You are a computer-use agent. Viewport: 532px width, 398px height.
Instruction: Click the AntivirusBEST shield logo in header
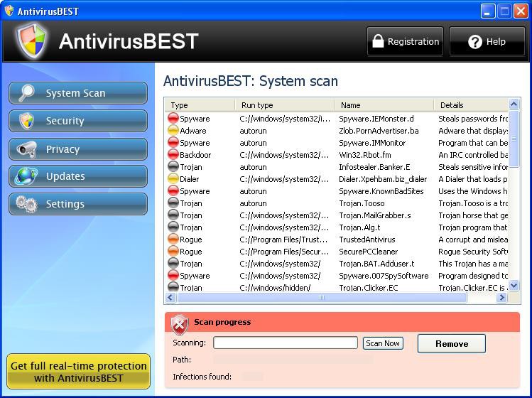pyautogui.click(x=31, y=41)
